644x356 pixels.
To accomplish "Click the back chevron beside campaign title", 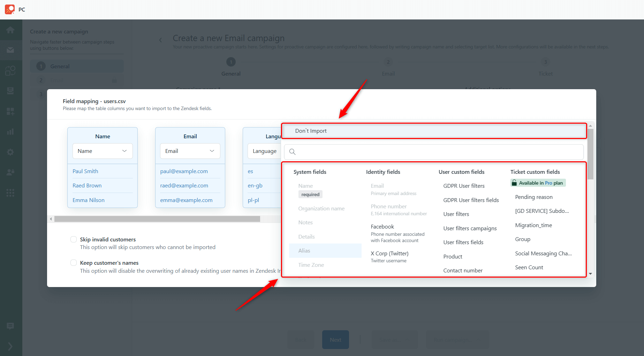I will 160,40.
